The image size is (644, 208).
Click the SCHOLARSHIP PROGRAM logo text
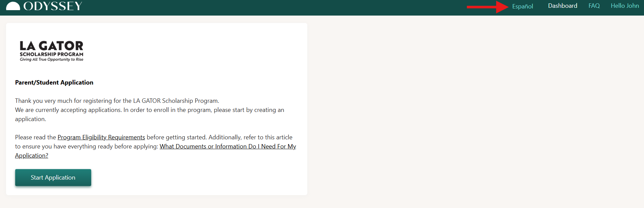click(x=51, y=54)
